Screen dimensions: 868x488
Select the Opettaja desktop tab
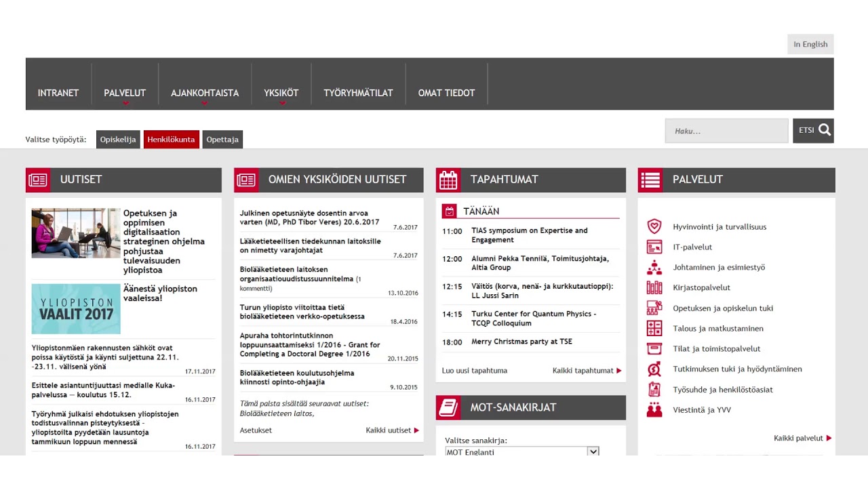(222, 140)
